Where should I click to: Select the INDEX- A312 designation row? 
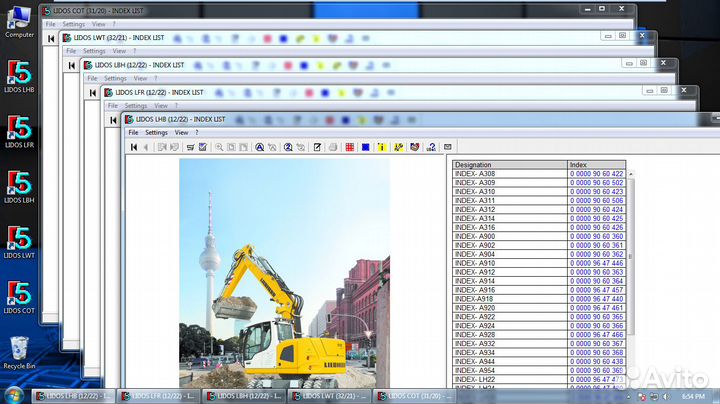pyautogui.click(x=510, y=209)
